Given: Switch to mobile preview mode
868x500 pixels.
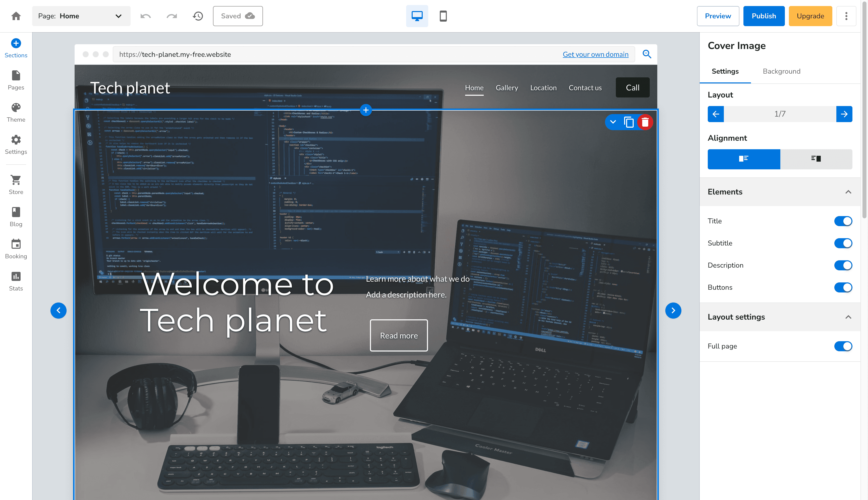Looking at the screenshot, I should (443, 16).
